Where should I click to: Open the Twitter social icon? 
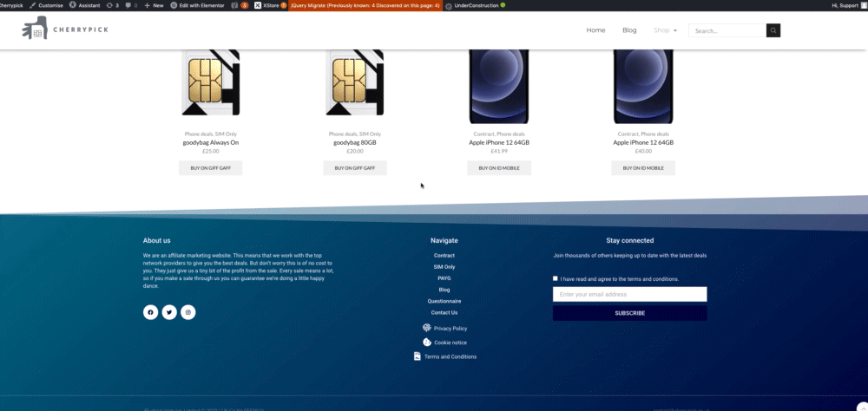pyautogui.click(x=169, y=312)
